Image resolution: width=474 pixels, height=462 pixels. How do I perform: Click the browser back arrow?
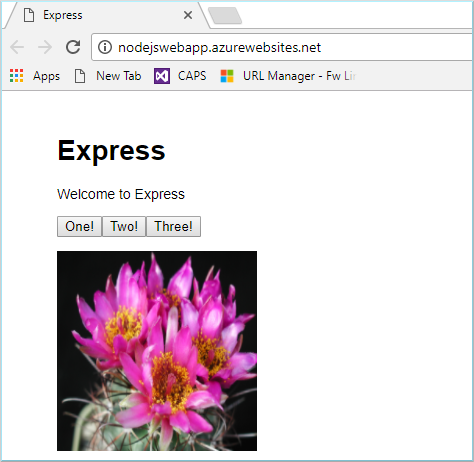[17, 47]
